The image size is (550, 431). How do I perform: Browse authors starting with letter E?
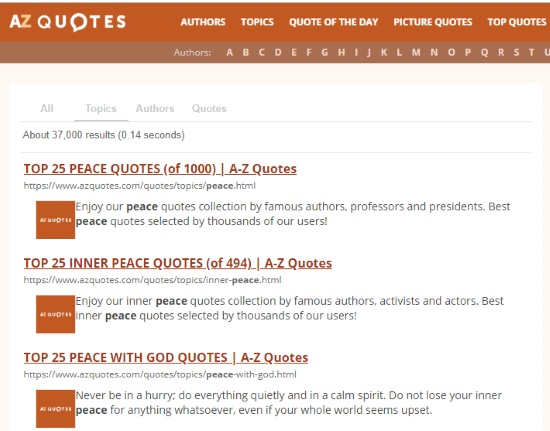[294, 53]
